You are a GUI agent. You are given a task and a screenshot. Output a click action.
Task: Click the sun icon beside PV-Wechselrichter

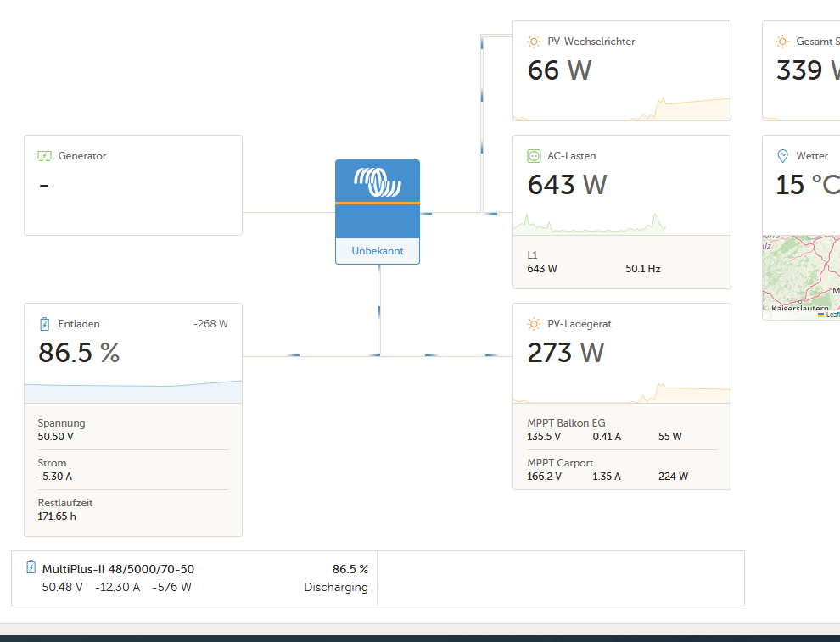(x=534, y=42)
